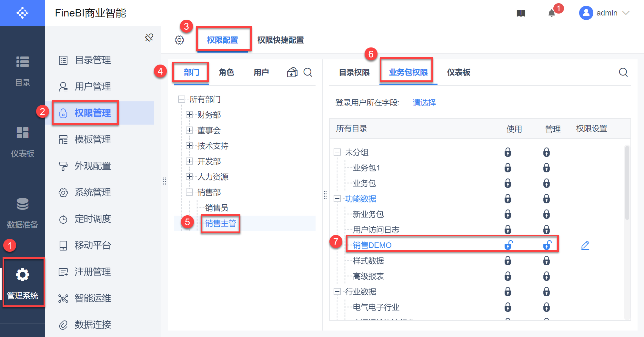Collapse the 销售部 department node
Viewport: 644px width, 337px height.
point(189,192)
